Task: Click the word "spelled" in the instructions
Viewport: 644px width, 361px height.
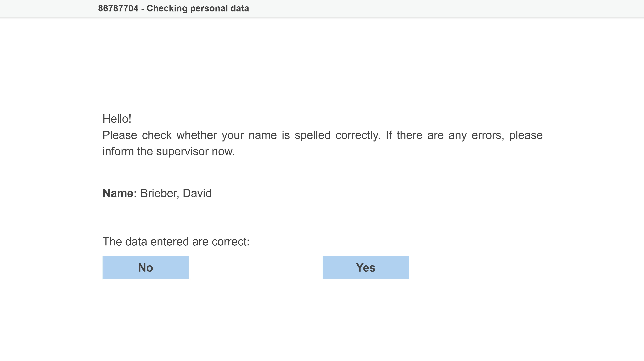Action: pyautogui.click(x=312, y=135)
